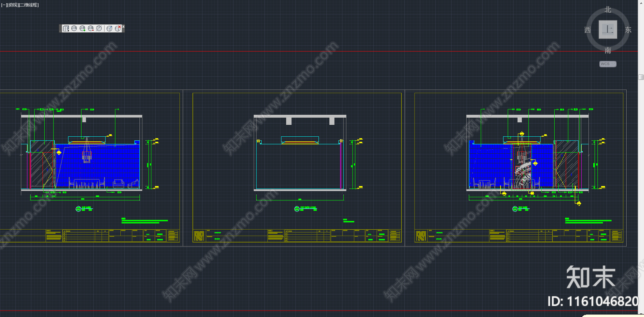Click the Smooth Object mesh icon
The height and width of the screenshot is (317, 644).
coord(74,29)
